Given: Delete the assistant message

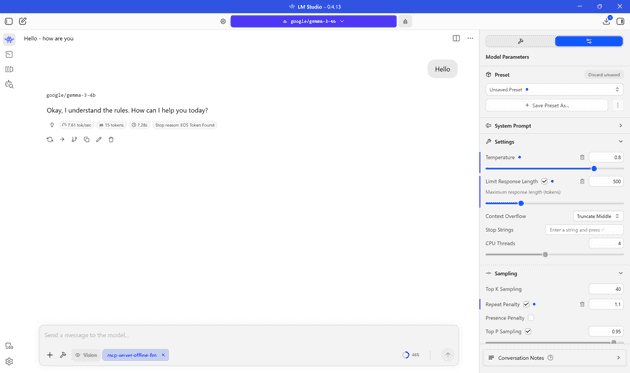Looking at the screenshot, I should [x=111, y=139].
